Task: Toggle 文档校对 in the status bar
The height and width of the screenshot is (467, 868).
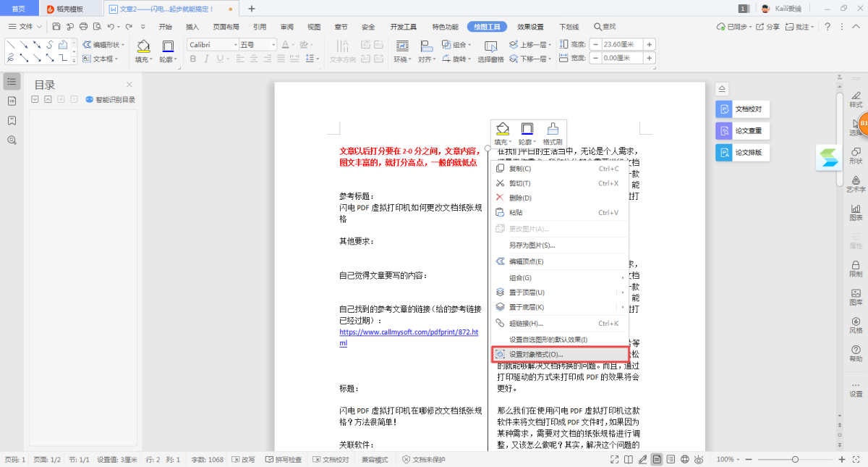Action: [331, 460]
